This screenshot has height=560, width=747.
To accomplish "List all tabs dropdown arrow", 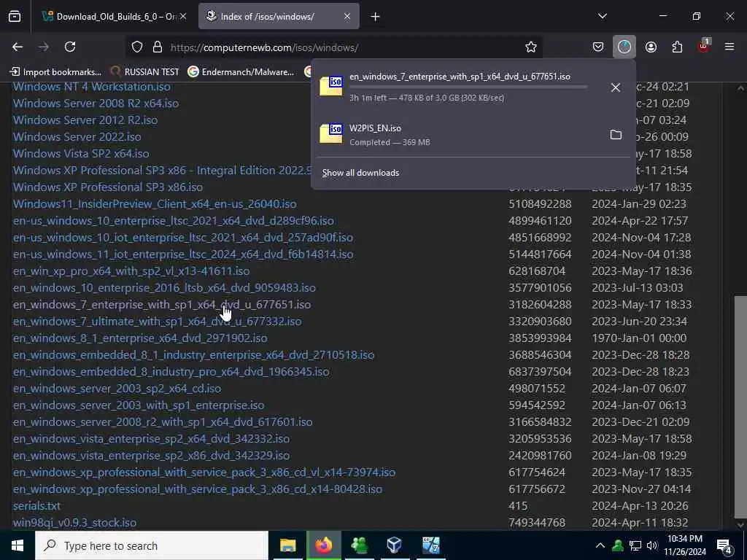I will coord(602,16).
